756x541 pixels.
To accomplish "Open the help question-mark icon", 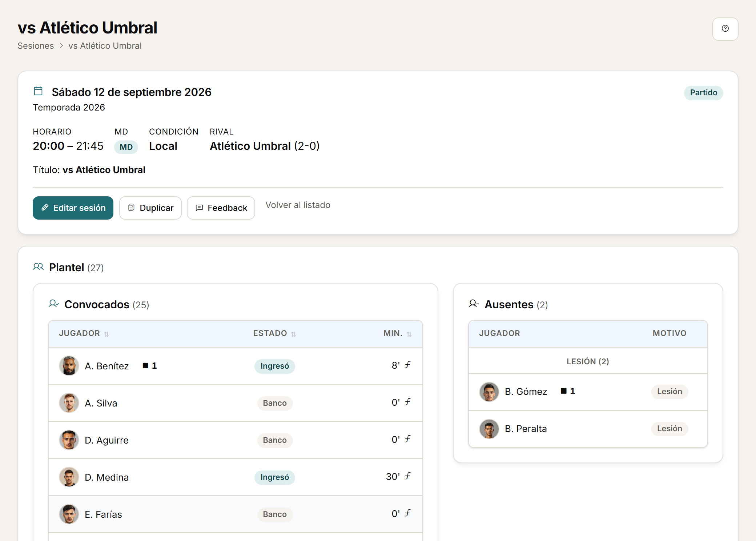I will click(725, 29).
